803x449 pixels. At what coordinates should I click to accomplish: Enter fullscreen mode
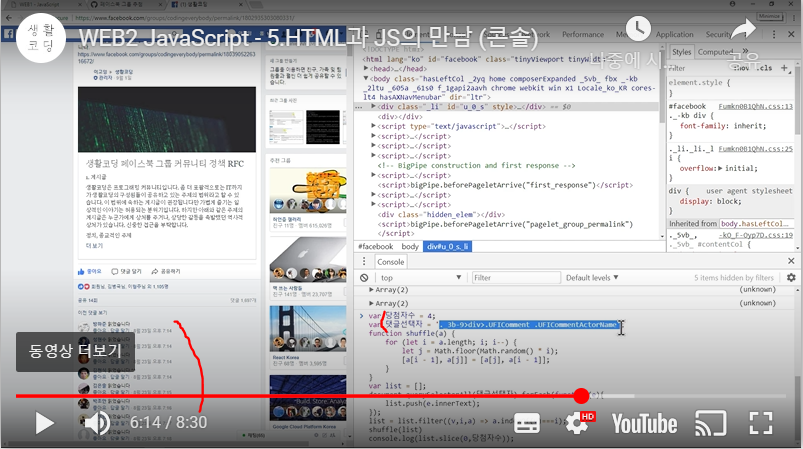[760, 423]
